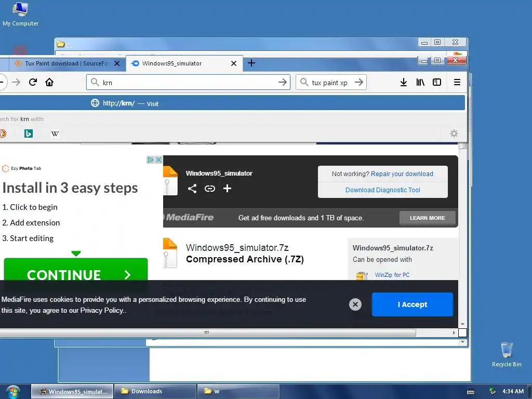Click the plus save-to-account icon
532x399 pixels.
point(228,188)
